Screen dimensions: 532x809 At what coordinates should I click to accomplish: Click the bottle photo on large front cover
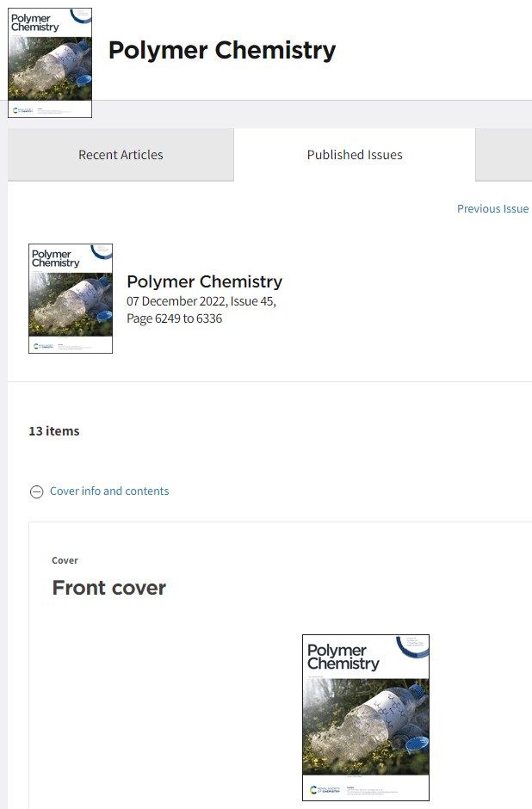366,726
